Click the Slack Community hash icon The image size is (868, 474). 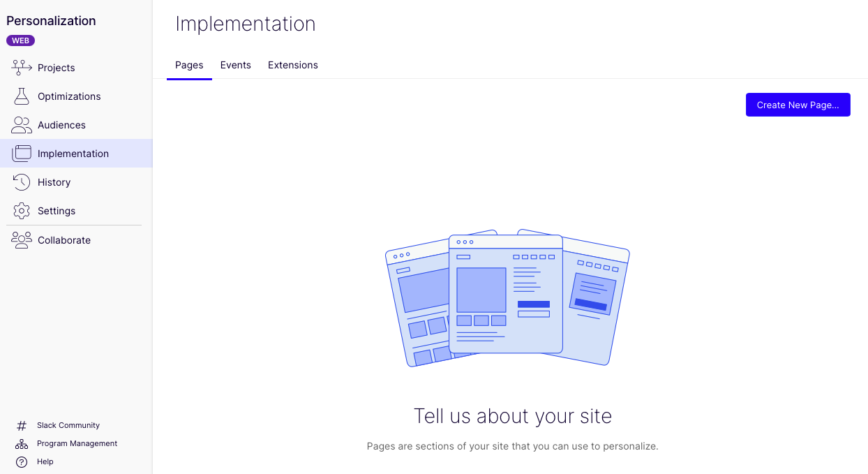tap(21, 425)
